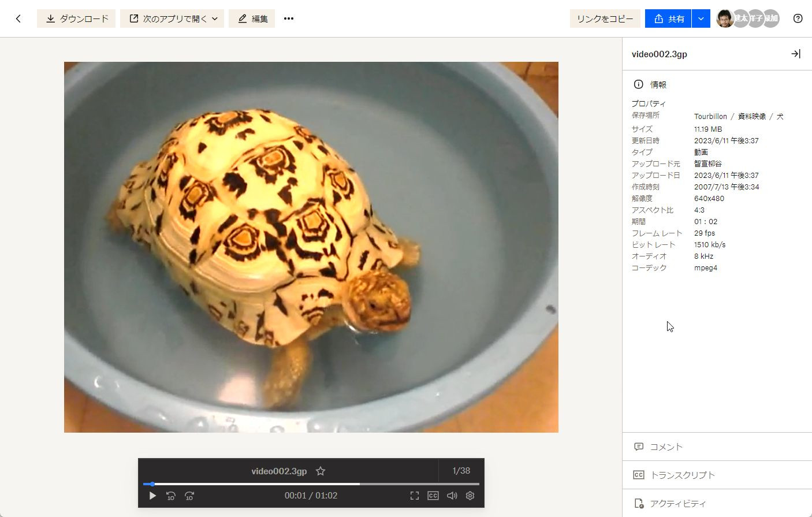Collapse the info side panel

pos(795,54)
